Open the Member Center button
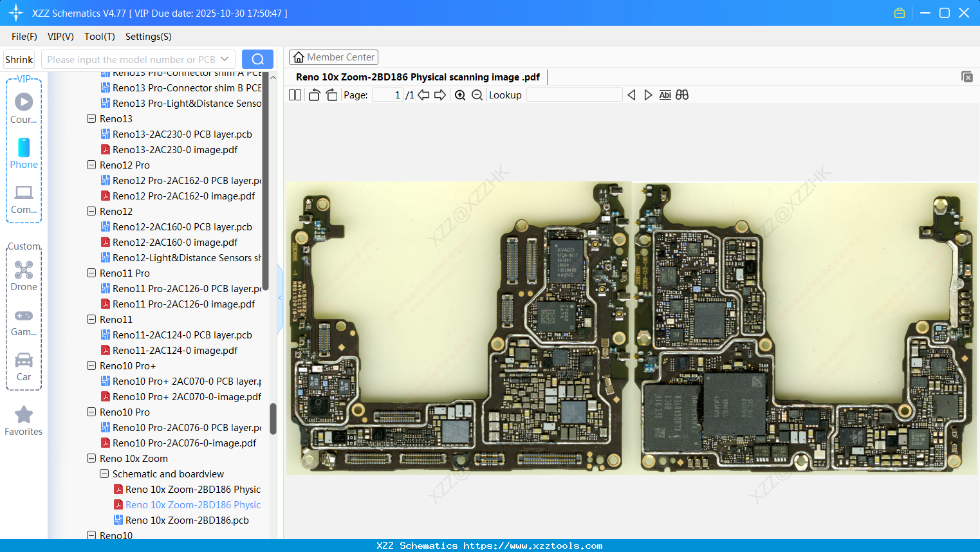The width and height of the screenshot is (980, 552). point(333,57)
